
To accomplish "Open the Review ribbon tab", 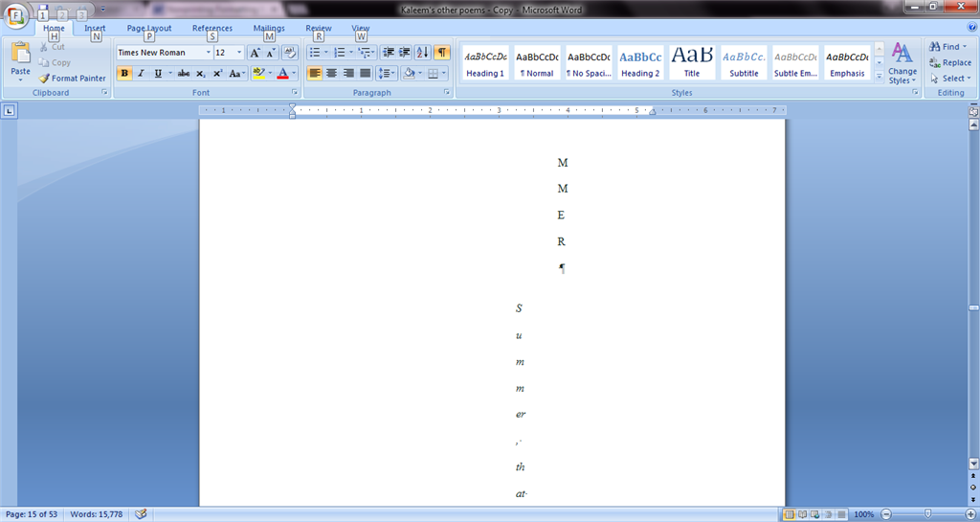I will point(318,28).
